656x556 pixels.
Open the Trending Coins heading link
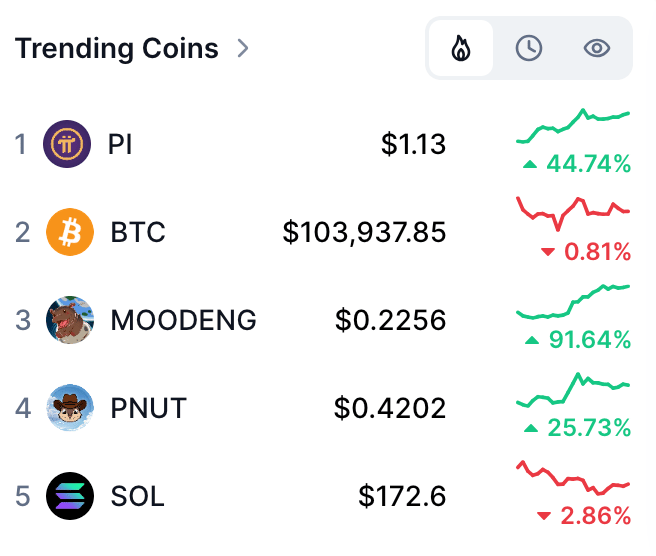click(117, 48)
